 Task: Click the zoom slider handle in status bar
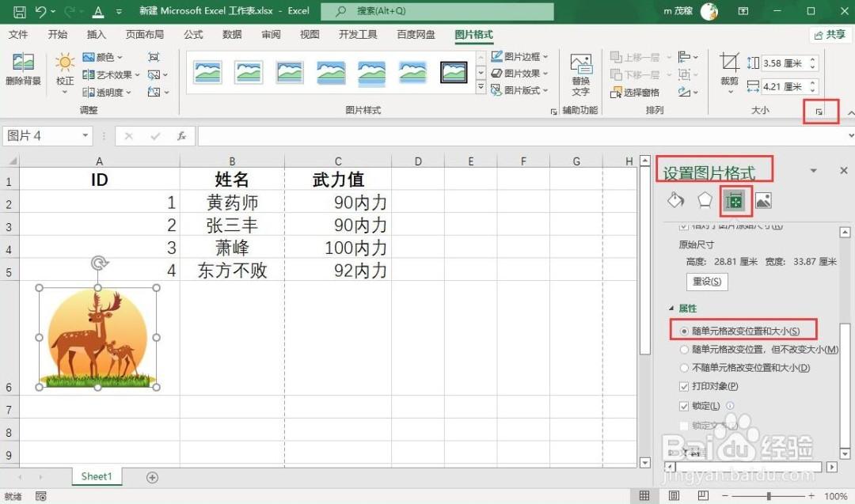pos(769,496)
